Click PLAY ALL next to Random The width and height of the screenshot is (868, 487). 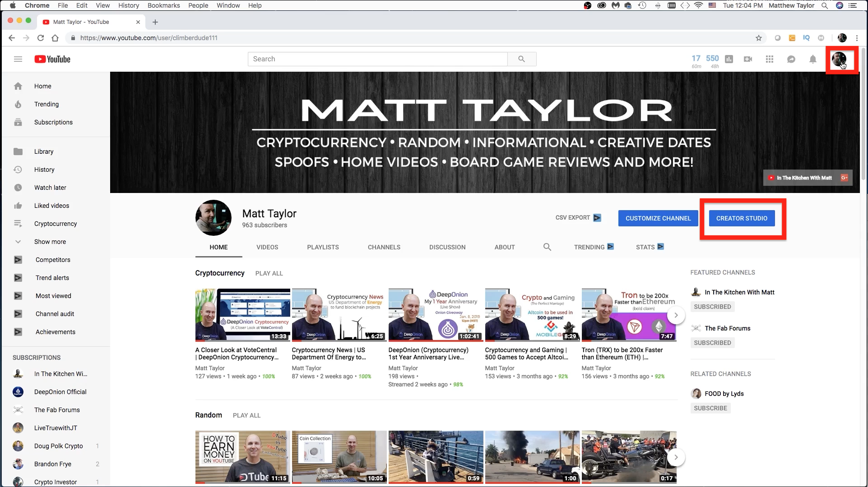246,415
